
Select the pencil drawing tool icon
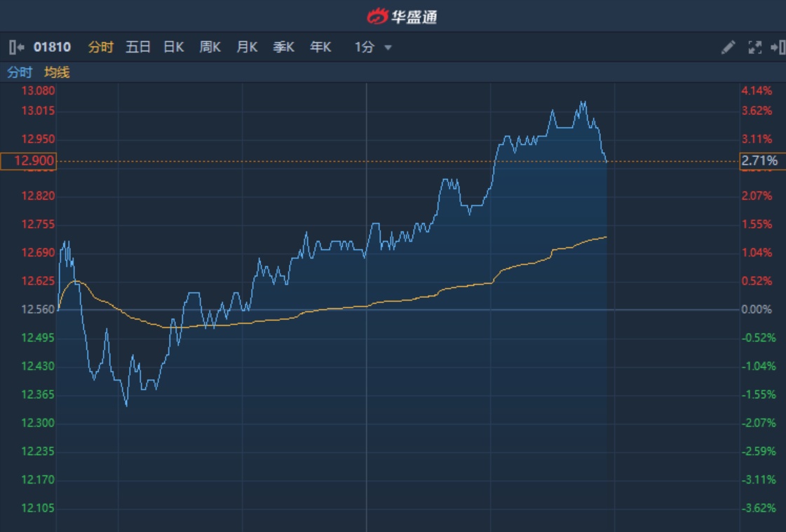pos(729,48)
